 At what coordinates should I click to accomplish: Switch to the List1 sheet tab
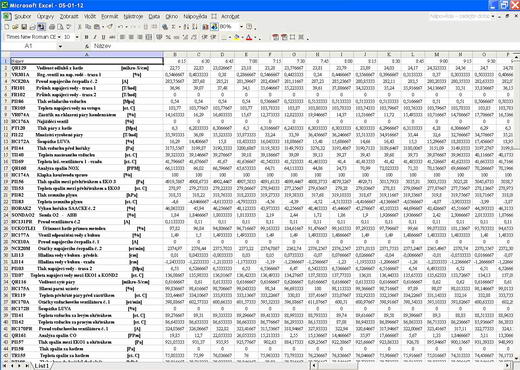(x=42, y=366)
